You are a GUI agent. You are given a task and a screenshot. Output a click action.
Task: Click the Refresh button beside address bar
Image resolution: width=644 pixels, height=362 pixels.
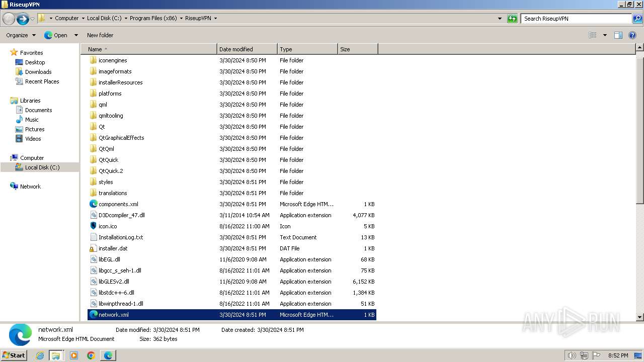(x=512, y=19)
